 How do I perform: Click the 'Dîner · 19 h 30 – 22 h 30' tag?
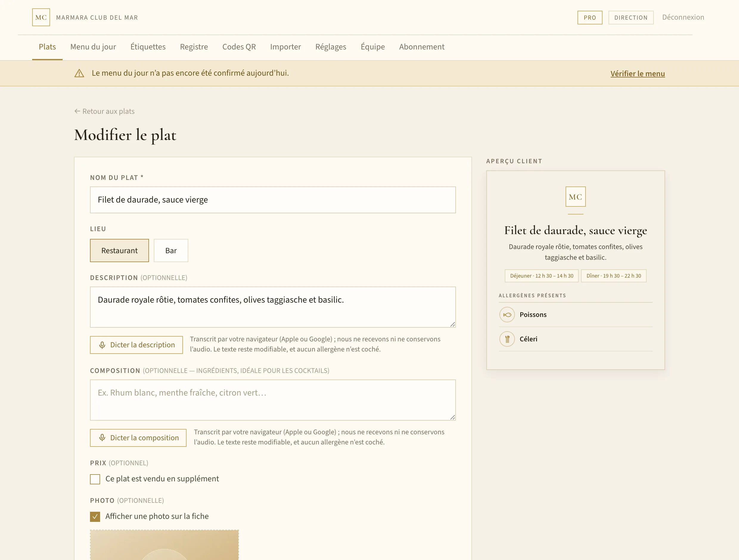click(x=614, y=276)
